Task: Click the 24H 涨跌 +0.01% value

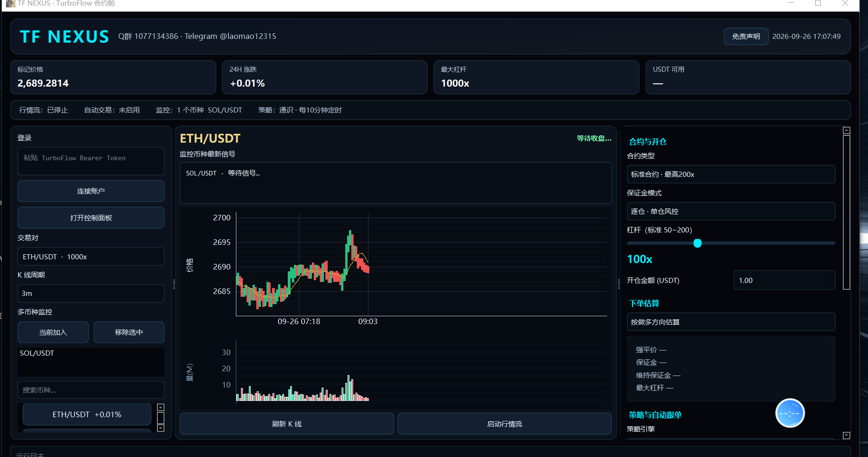Action: [x=247, y=83]
